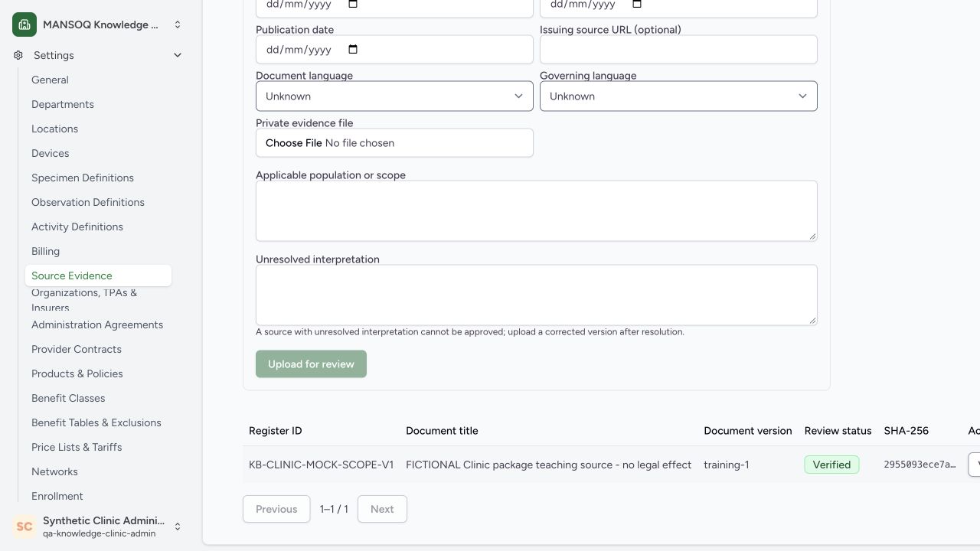980x551 pixels.
Task: Open Benefit Classes page
Action: point(68,398)
